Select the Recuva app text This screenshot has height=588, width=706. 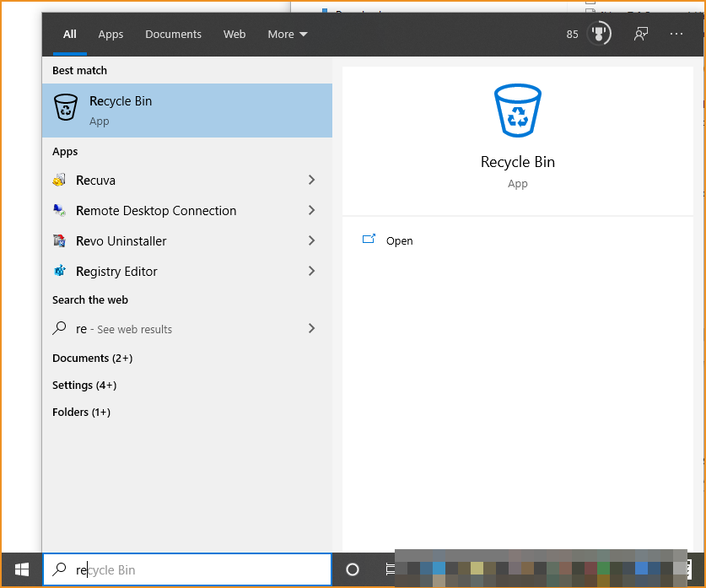pos(96,180)
